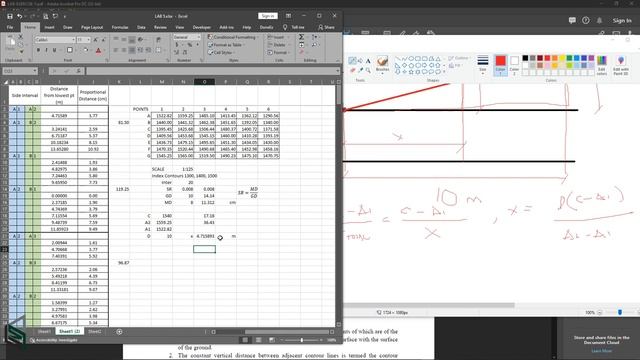This screenshot has height=360, width=640.
Task: Click Acrobat help question mark icon
Action: point(586,20)
